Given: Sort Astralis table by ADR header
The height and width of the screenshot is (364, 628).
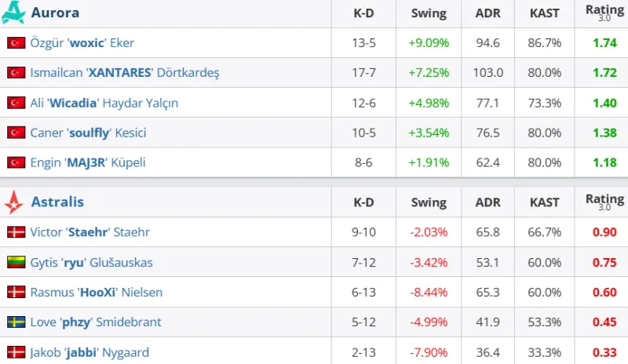Looking at the screenshot, I should (488, 202).
